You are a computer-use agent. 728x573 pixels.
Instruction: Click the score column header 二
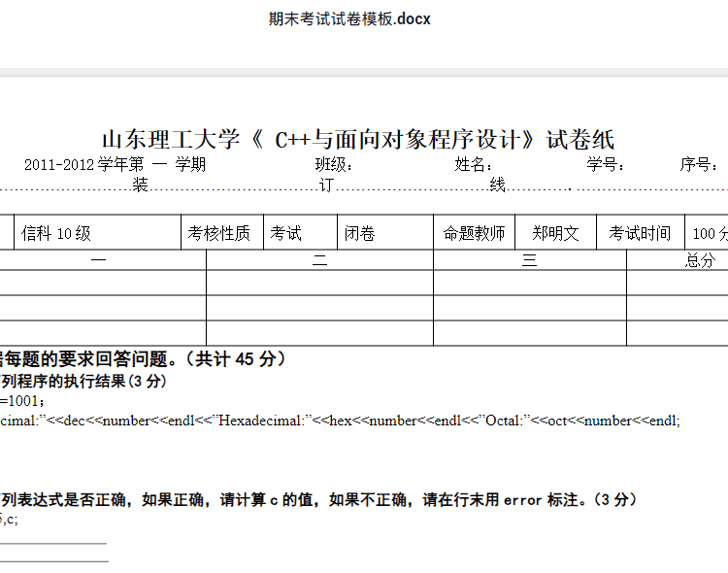tap(319, 259)
